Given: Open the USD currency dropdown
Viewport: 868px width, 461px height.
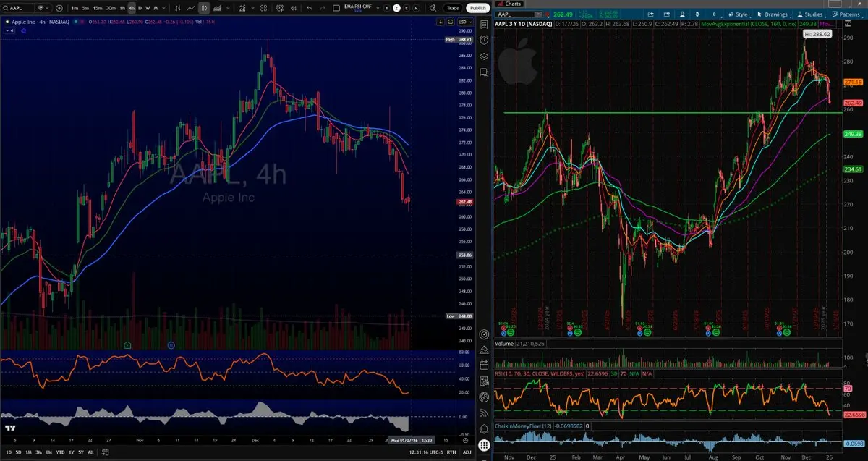Looking at the screenshot, I should [465, 21].
